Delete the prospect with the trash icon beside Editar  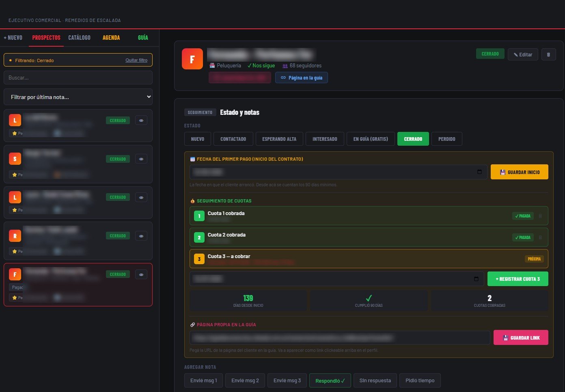coord(548,54)
